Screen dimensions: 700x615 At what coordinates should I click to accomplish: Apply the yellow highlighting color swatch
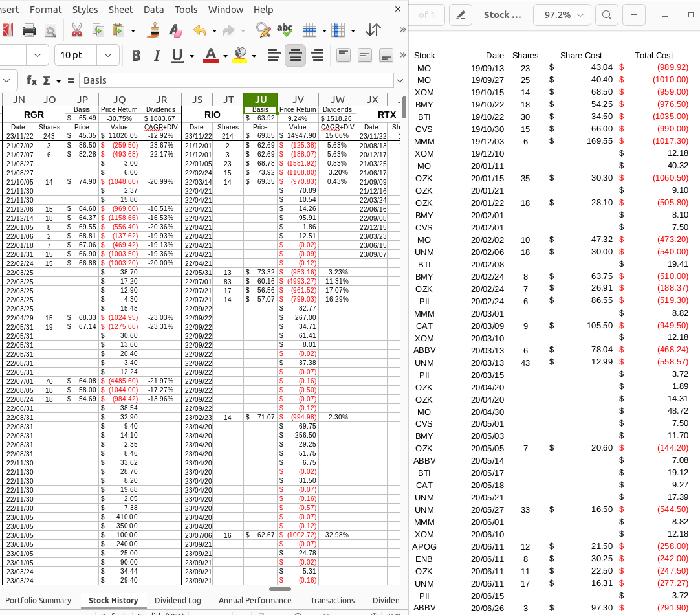(240, 56)
